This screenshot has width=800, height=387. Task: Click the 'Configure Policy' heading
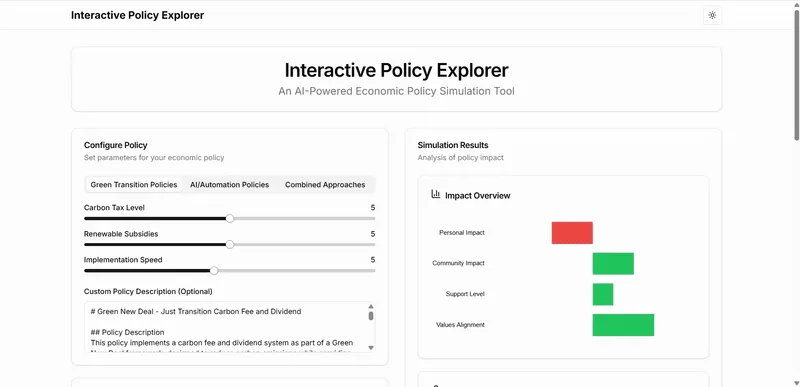click(x=116, y=145)
